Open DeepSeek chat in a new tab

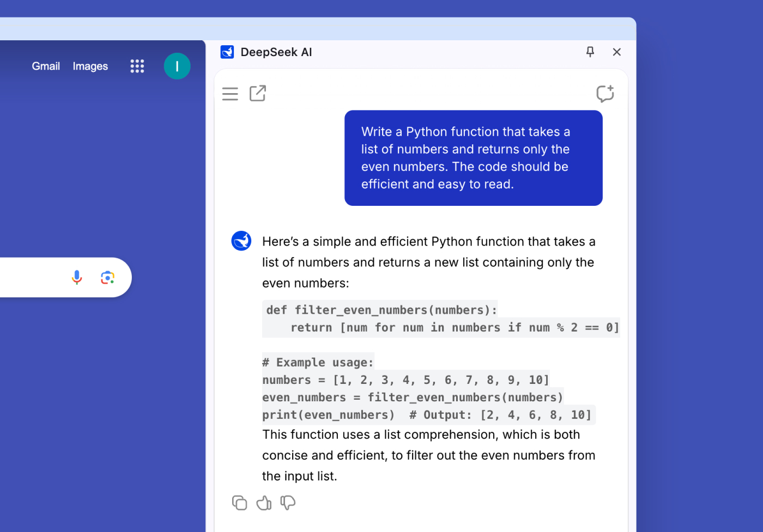pos(257,94)
